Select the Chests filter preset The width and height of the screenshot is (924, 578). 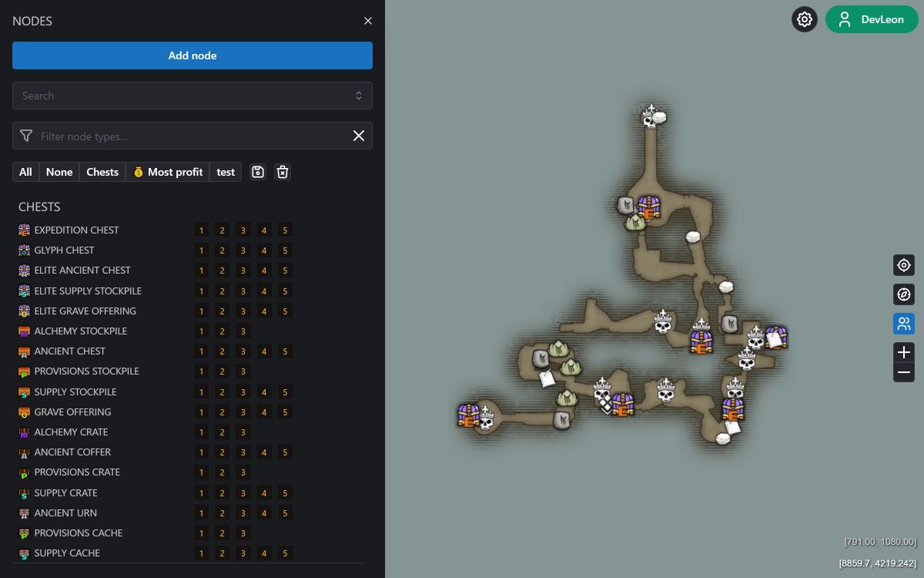pos(102,172)
